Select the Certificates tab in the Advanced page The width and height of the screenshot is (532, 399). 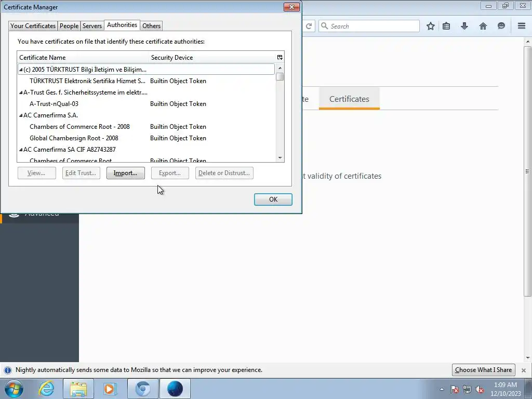pos(349,99)
